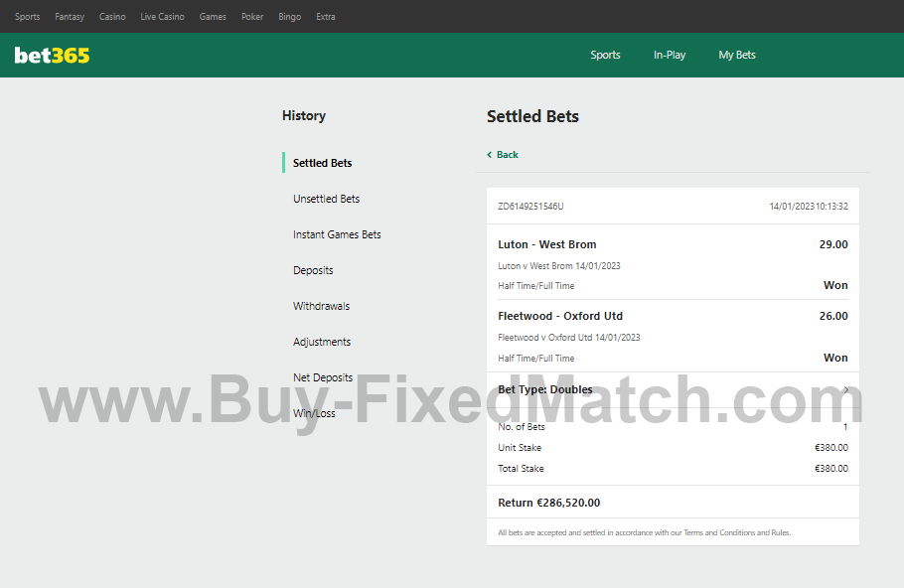Viewport: 904px width, 588px height.
Task: Select Adjustments in the History sidebar
Action: [x=322, y=342]
